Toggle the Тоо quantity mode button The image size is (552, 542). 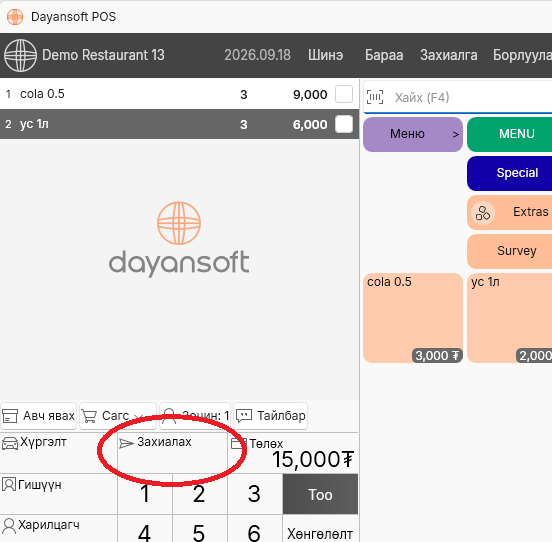click(x=320, y=494)
